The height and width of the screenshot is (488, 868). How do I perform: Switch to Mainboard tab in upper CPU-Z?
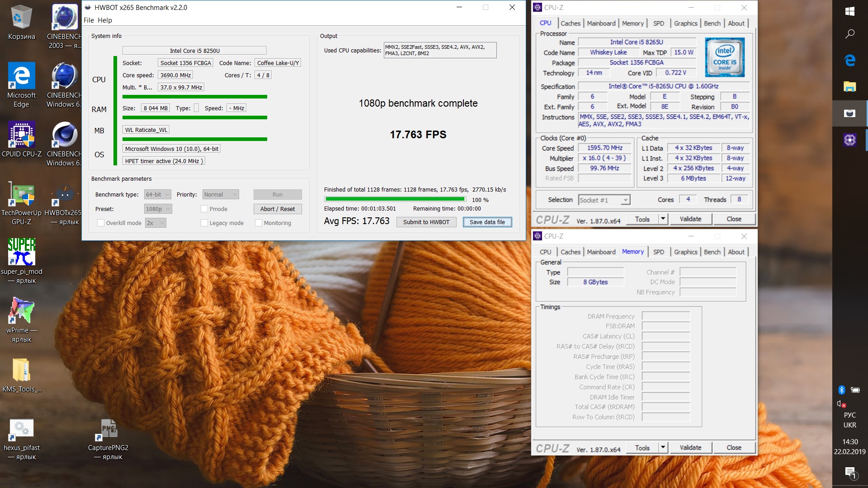click(x=601, y=23)
